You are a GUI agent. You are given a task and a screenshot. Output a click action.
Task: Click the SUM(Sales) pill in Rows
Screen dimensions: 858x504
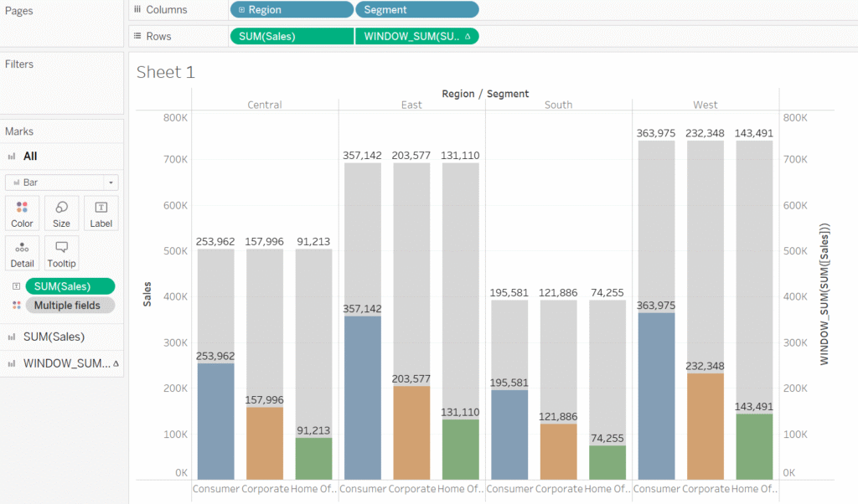coord(292,36)
